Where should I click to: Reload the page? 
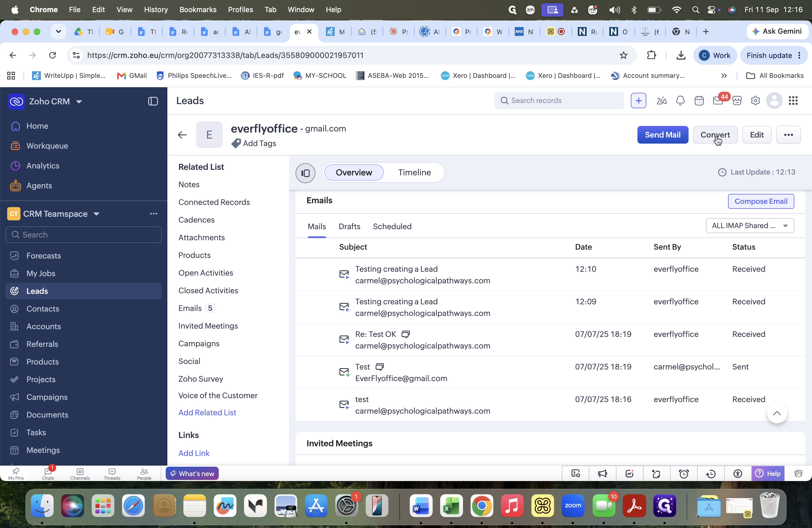(x=52, y=55)
